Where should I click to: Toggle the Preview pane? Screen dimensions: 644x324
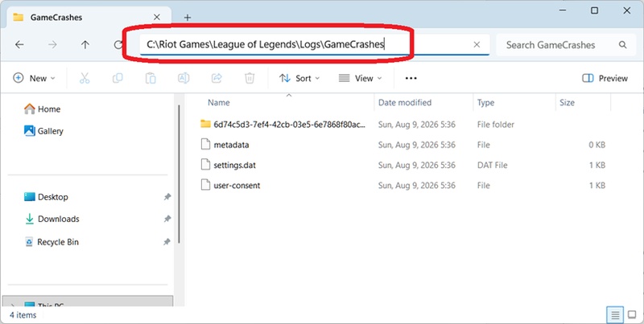click(x=605, y=78)
